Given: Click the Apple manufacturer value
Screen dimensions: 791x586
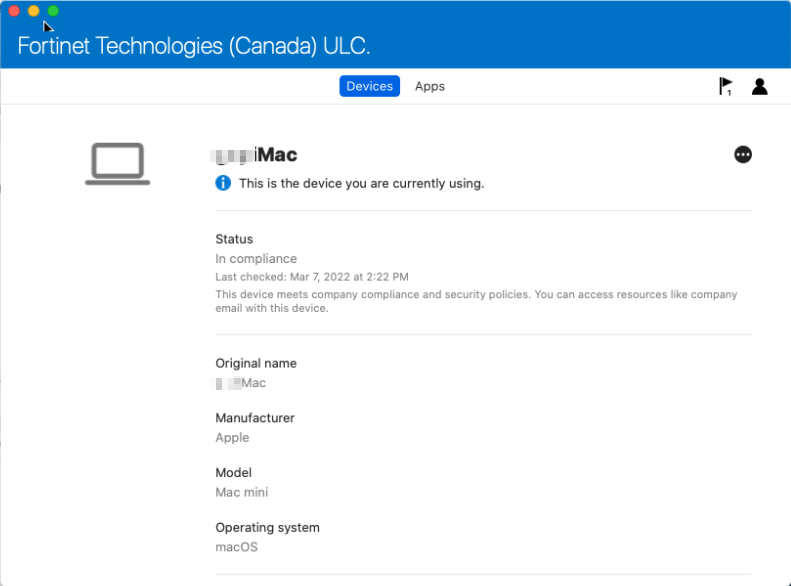Looking at the screenshot, I should coord(233,438).
